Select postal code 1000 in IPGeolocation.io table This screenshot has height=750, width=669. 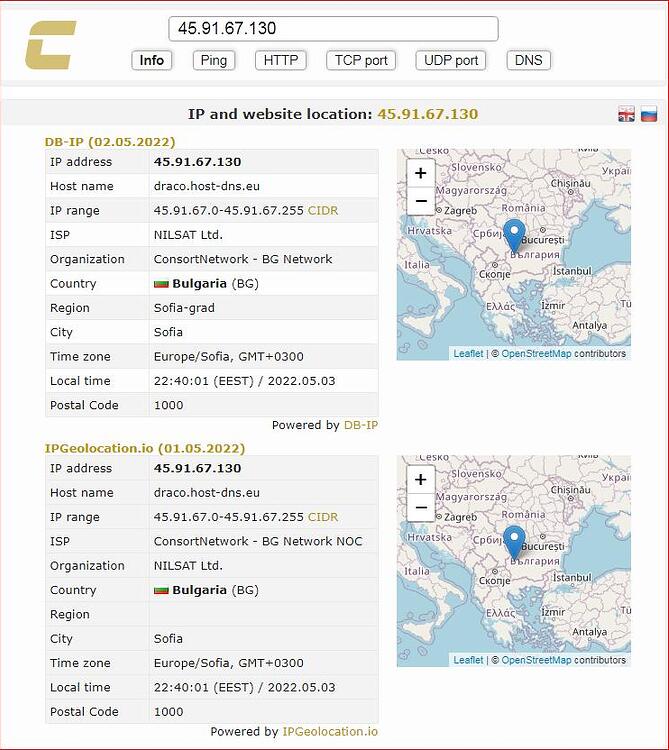tap(168, 712)
